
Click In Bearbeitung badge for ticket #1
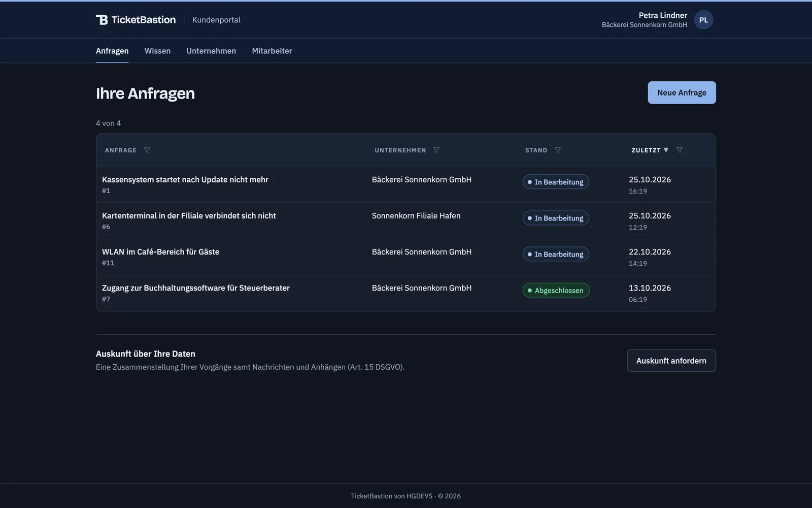pyautogui.click(x=556, y=182)
